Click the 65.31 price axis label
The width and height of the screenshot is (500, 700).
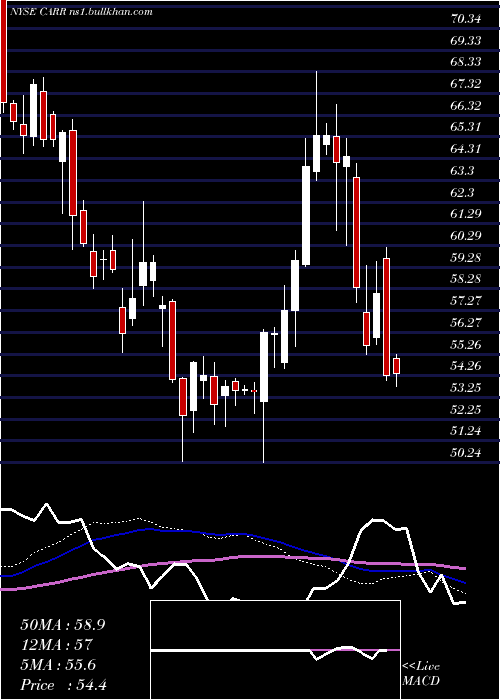(x=466, y=127)
